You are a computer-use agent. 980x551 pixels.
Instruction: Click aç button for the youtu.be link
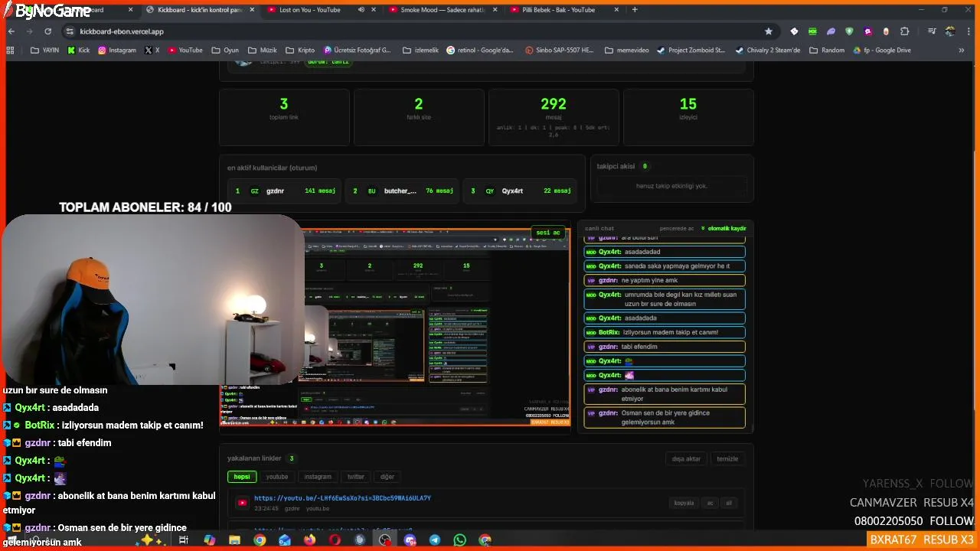pos(710,503)
